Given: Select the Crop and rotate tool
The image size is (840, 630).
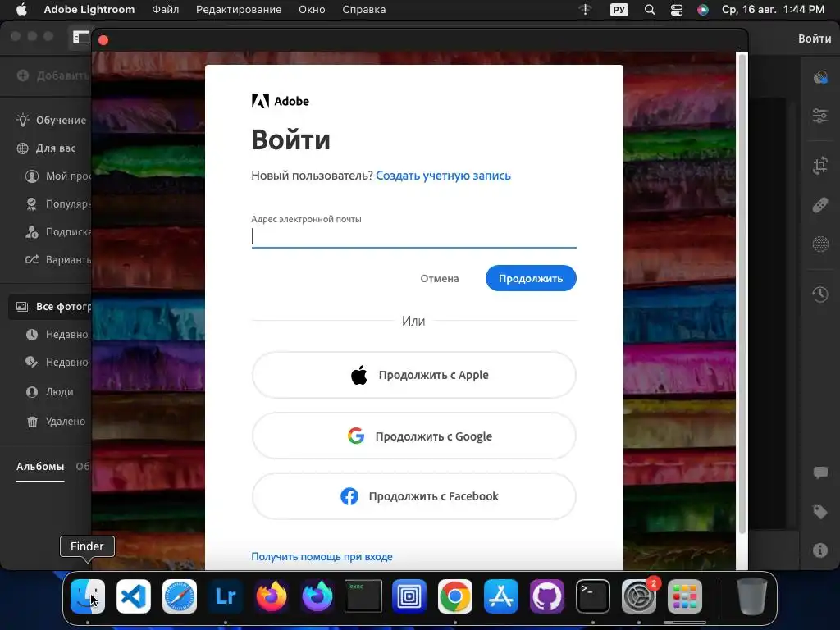Looking at the screenshot, I should [820, 165].
